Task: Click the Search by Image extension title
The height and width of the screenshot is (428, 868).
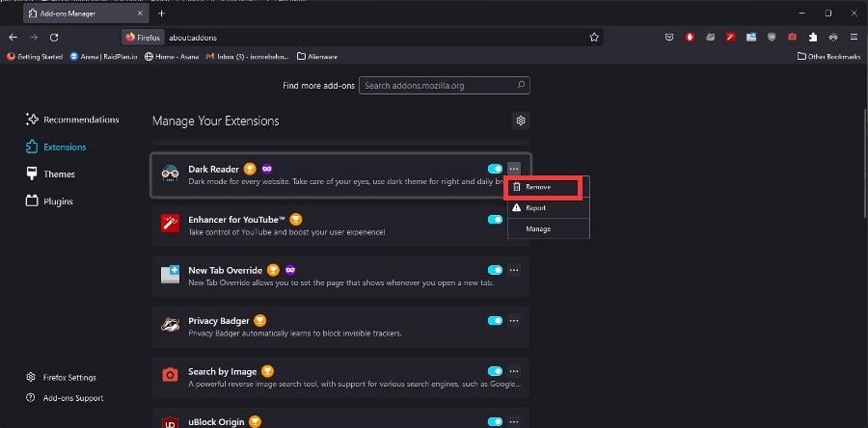Action: [222, 371]
